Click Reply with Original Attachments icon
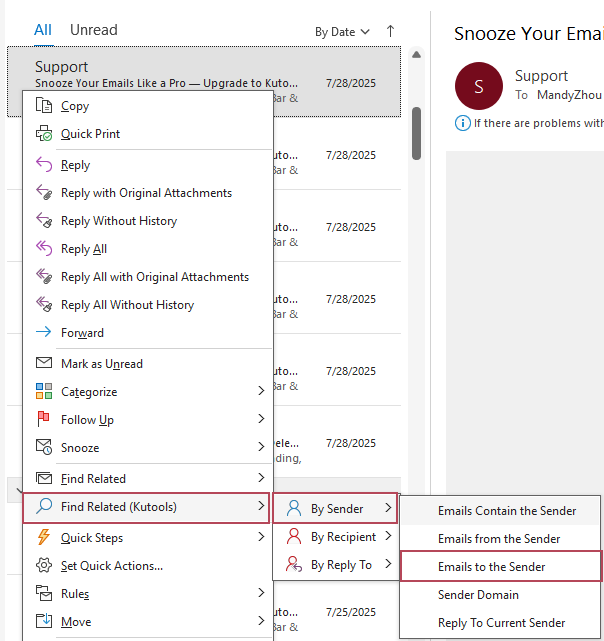 pos(44,192)
